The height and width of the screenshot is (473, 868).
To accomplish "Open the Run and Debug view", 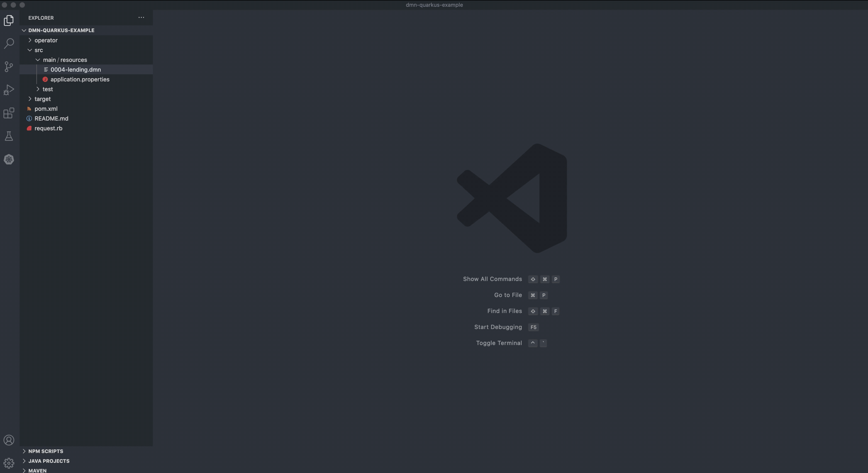I will (9, 90).
